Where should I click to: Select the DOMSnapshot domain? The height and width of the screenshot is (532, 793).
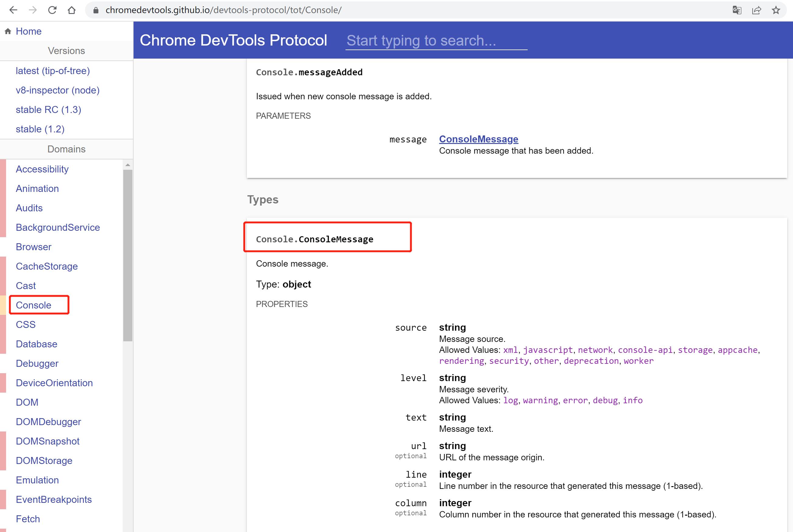[47, 441]
